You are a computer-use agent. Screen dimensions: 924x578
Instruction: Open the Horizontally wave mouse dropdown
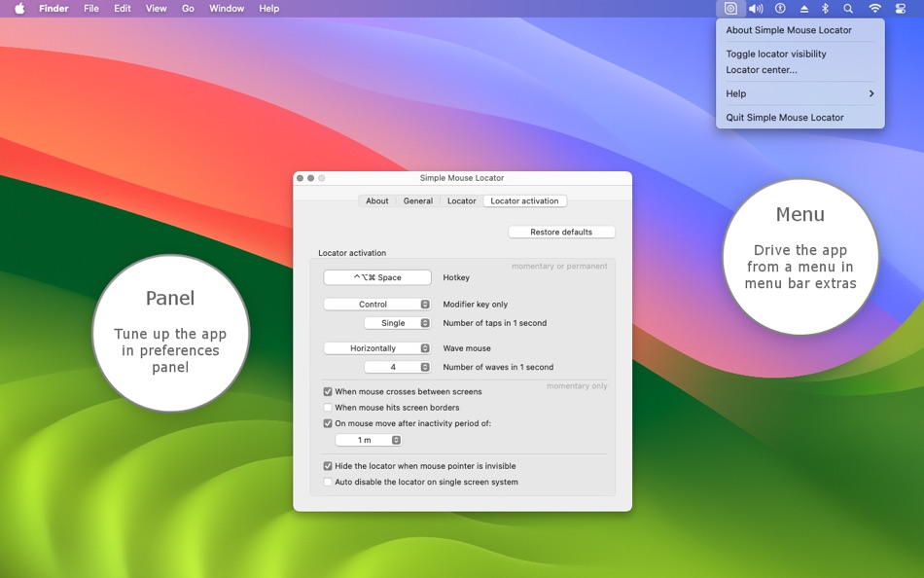click(377, 348)
